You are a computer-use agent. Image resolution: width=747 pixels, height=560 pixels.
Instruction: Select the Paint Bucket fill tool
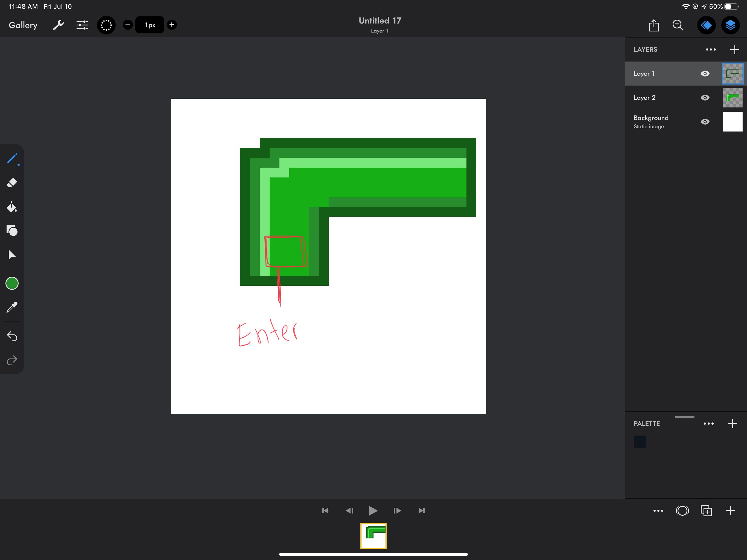click(12, 207)
